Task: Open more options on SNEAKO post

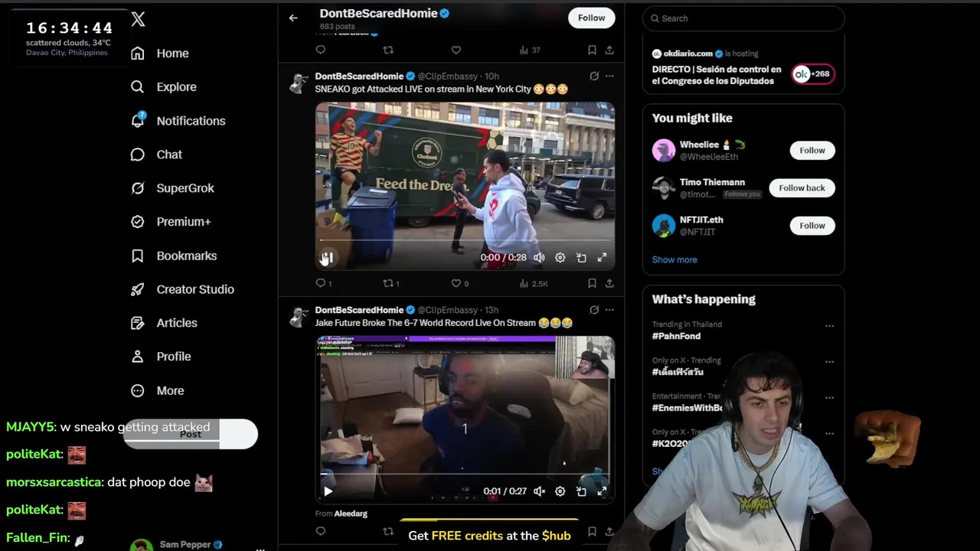Action: [x=609, y=76]
